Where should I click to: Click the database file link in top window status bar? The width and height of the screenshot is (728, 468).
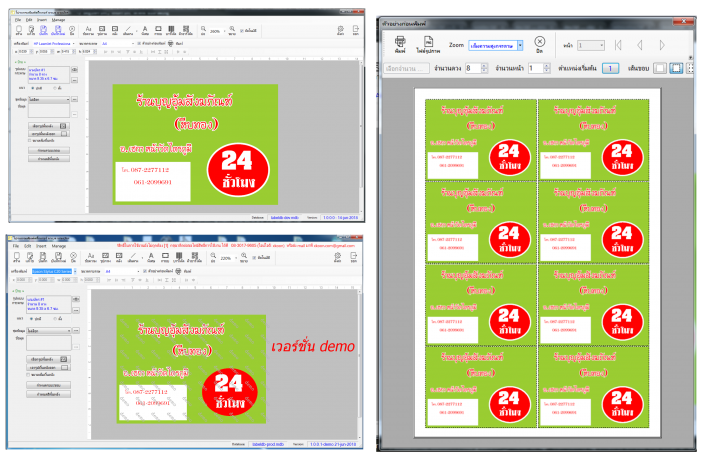click(285, 217)
